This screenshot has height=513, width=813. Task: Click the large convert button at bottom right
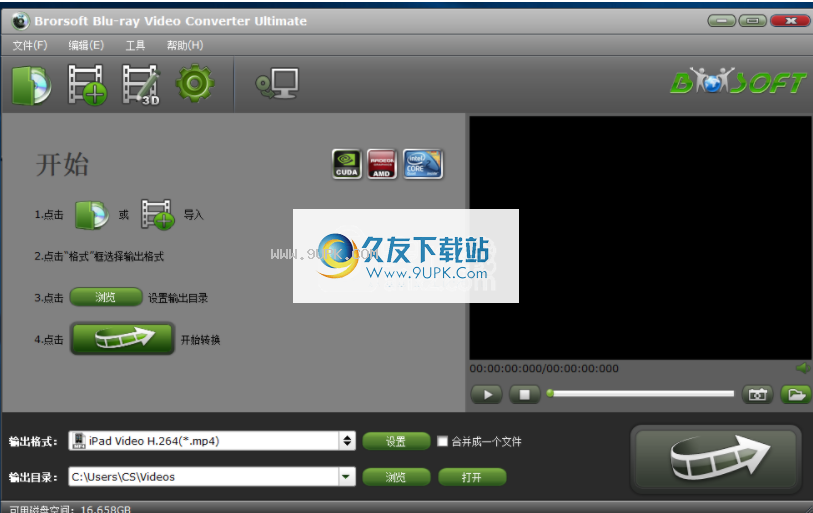click(716, 459)
